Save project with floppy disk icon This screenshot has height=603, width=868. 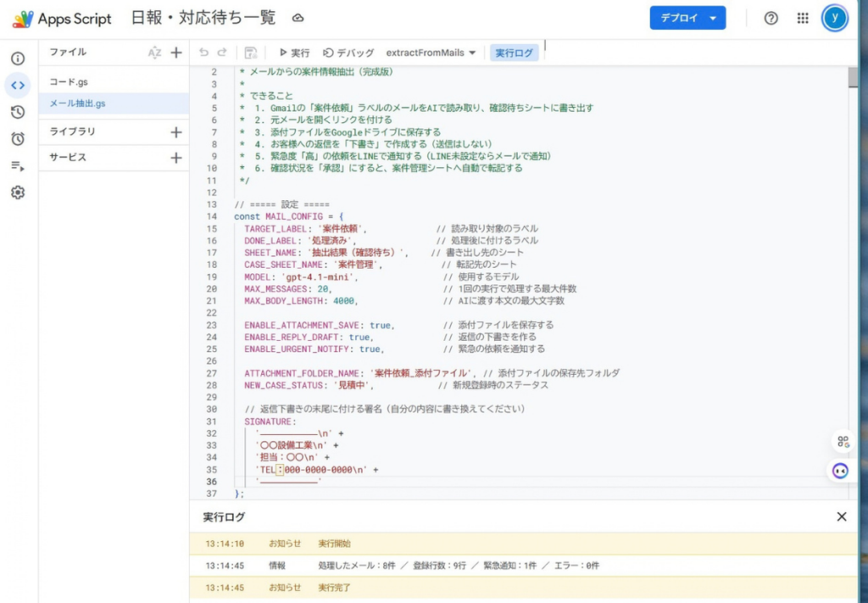251,53
